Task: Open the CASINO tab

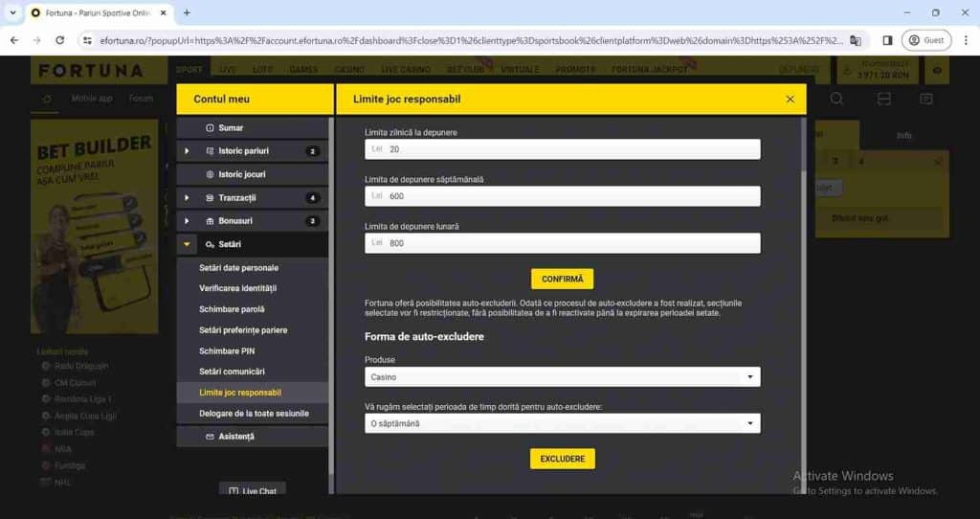Action: 349,69
